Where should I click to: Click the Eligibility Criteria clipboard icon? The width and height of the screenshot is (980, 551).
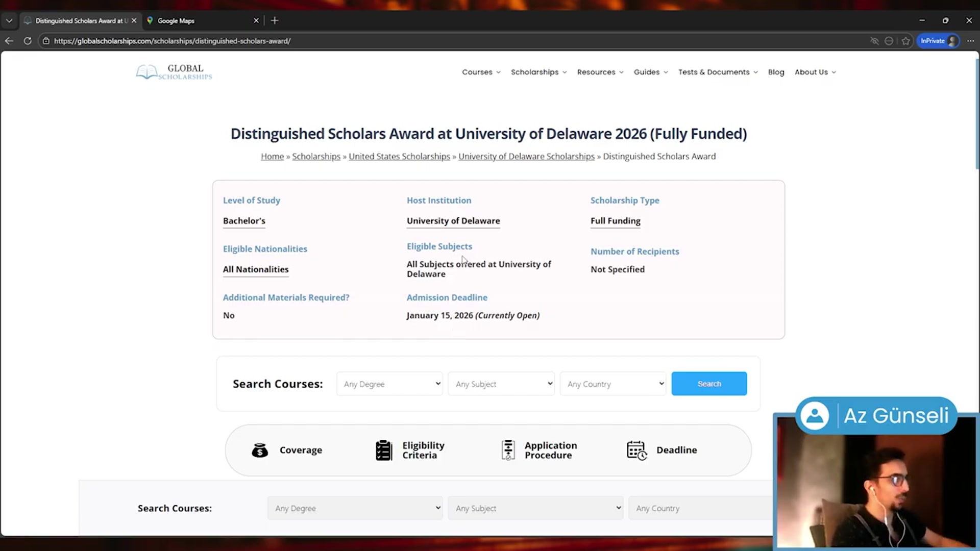(x=384, y=450)
